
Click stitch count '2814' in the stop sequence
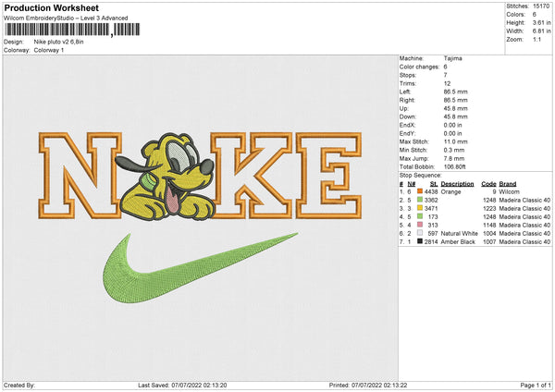coord(431,242)
